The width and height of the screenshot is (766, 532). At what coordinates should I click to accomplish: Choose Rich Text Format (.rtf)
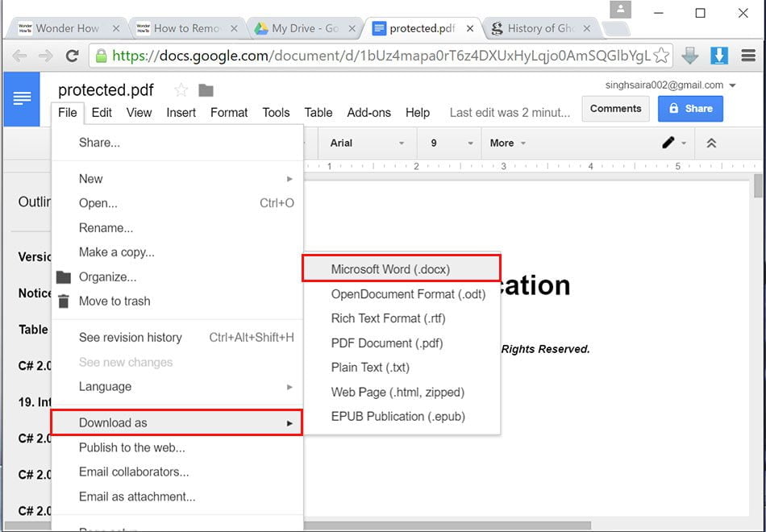click(402, 318)
